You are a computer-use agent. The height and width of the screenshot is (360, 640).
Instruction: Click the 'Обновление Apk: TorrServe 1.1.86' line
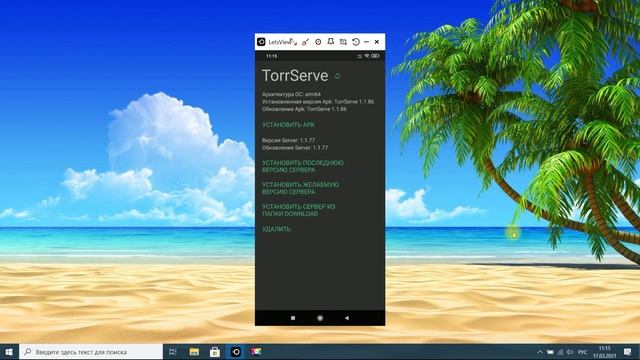[x=304, y=109]
